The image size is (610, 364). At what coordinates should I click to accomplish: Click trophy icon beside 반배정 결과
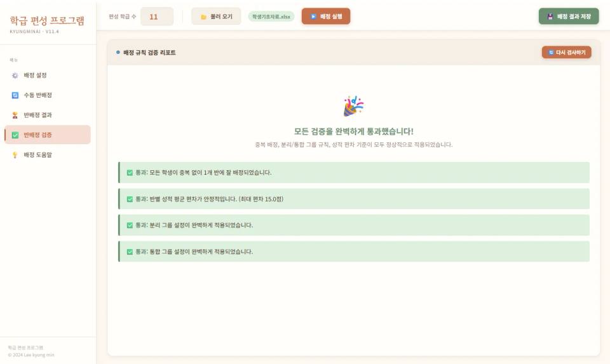point(15,115)
